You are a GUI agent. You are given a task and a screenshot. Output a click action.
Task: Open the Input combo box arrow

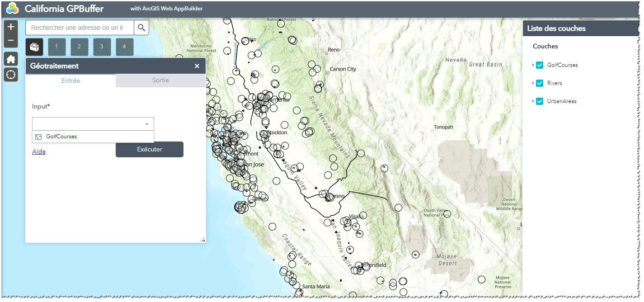point(146,123)
